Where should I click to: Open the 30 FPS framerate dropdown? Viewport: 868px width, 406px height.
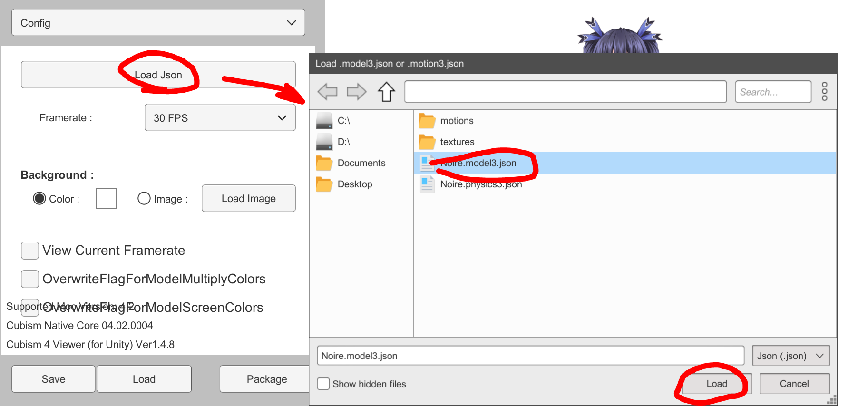220,117
